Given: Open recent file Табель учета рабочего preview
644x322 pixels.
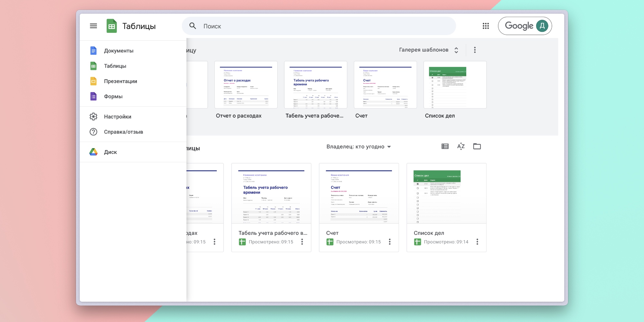Looking at the screenshot, I should coord(271,193).
